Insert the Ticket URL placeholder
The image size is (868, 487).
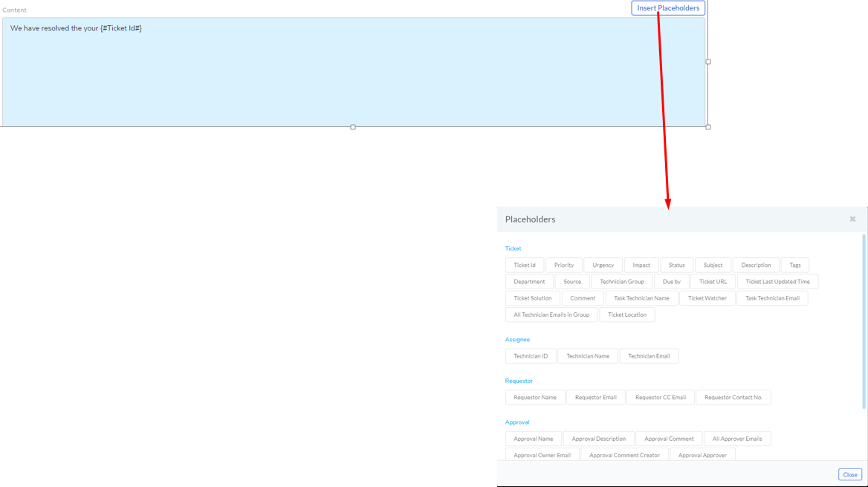(713, 282)
